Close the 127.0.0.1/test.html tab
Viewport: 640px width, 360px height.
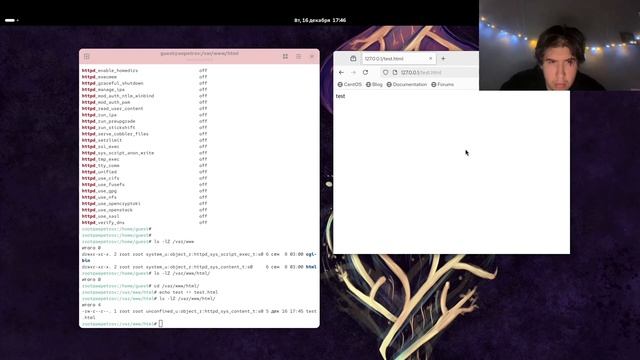pyautogui.click(x=430, y=58)
